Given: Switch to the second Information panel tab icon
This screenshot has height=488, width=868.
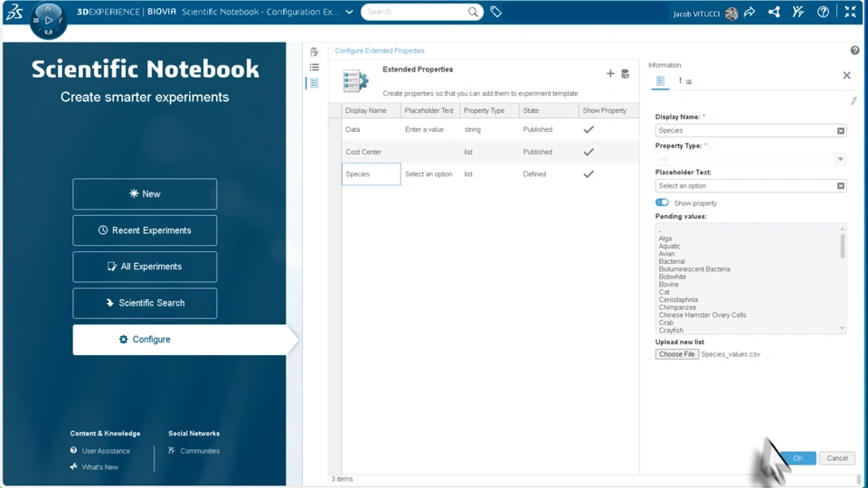Looking at the screenshot, I should click(x=684, y=81).
